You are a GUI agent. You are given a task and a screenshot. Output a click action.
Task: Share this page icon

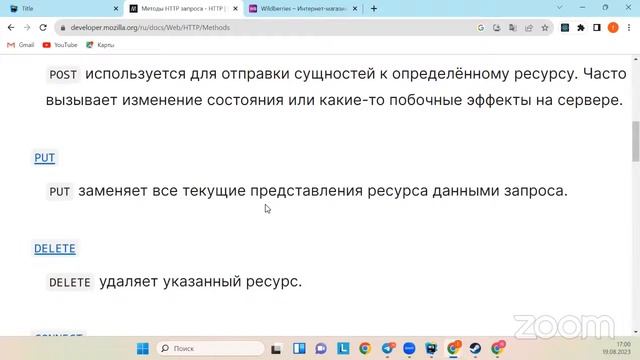point(529,28)
